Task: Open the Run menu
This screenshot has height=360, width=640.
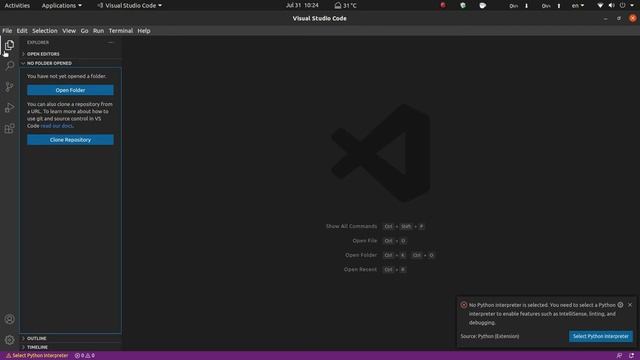Action: coord(98,31)
